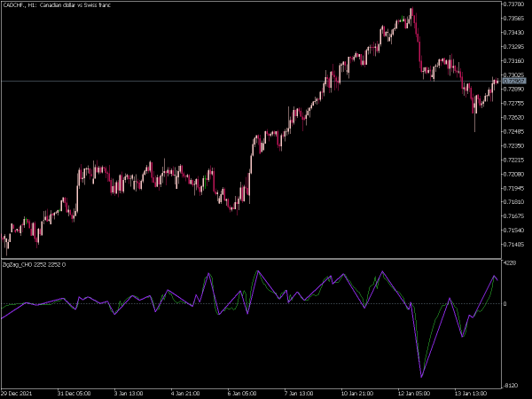
Task: Click the highlighted current price tag
Action: [514, 81]
